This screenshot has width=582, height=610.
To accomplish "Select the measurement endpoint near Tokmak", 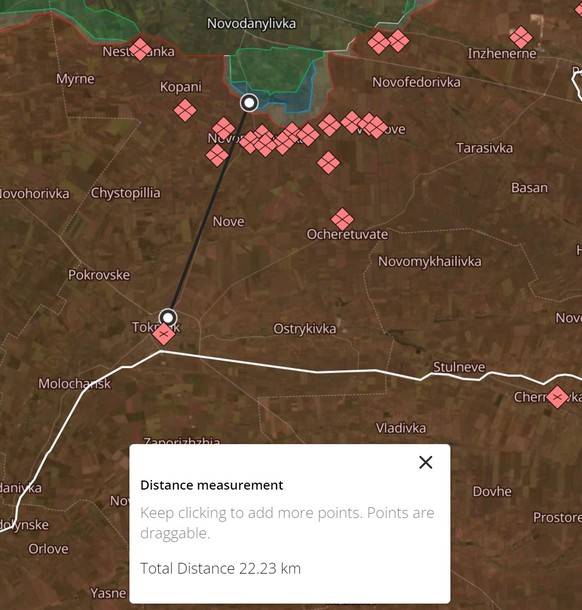I will click(x=168, y=318).
